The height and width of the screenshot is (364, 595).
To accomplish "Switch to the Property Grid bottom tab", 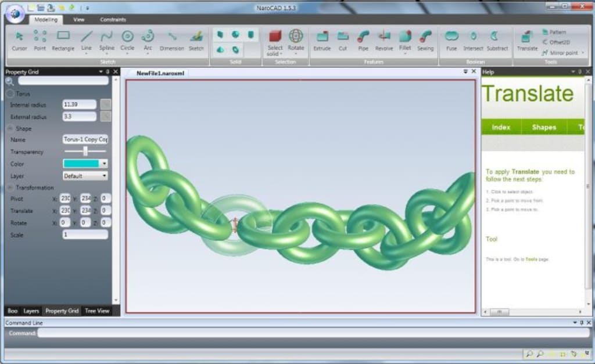I will click(62, 311).
